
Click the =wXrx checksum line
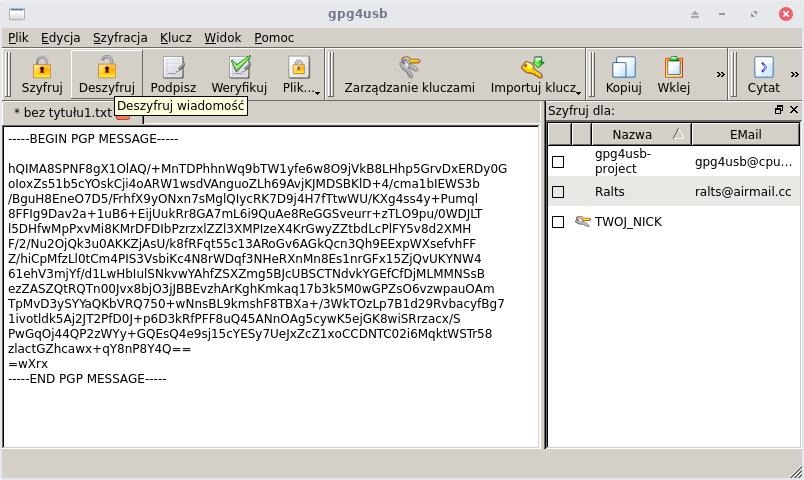click(28, 364)
